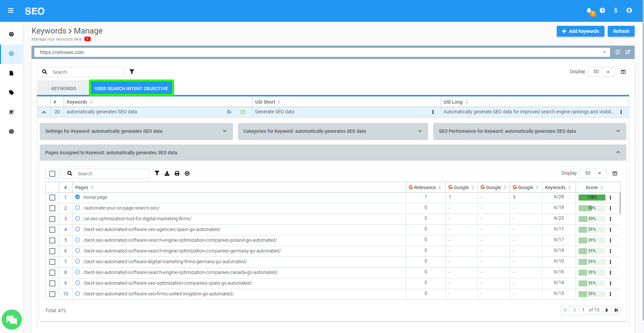Open the filter options beside the keyword search
Image resolution: width=644 pixels, height=333 pixels.
click(132, 71)
